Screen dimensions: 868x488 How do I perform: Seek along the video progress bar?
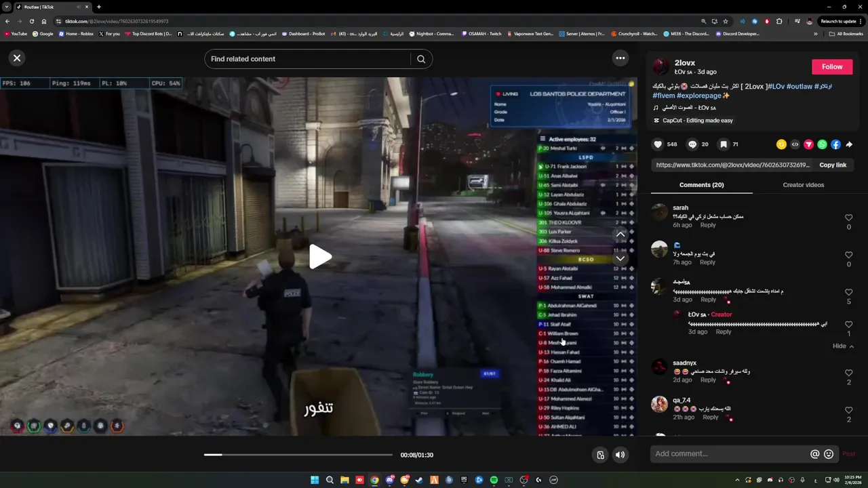(298, 455)
